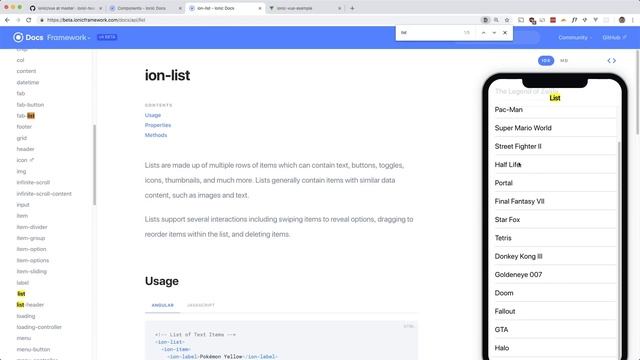Select the MD preview toggle
Screen dimensions: 640x360
pos(564,60)
